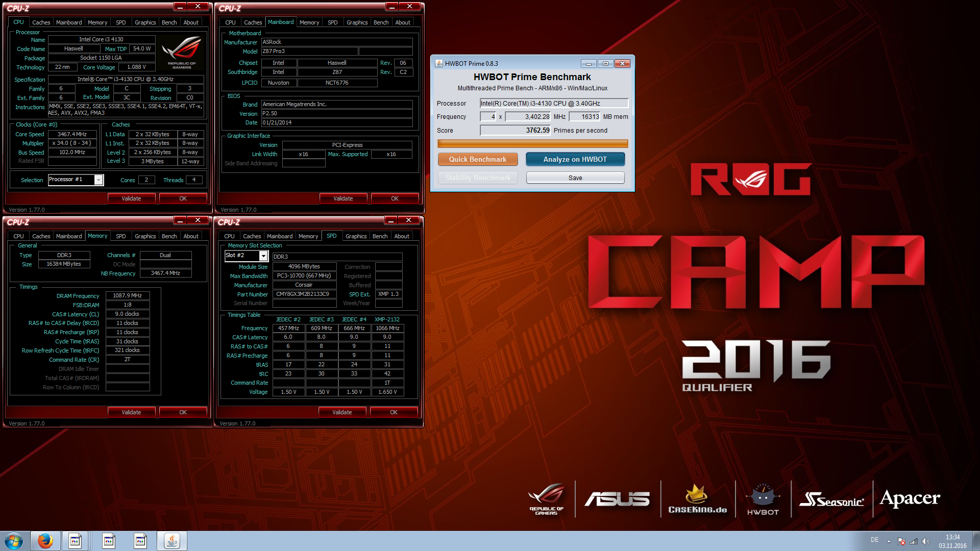
Task: Click the Score field showing 3762.59
Action: [516, 131]
